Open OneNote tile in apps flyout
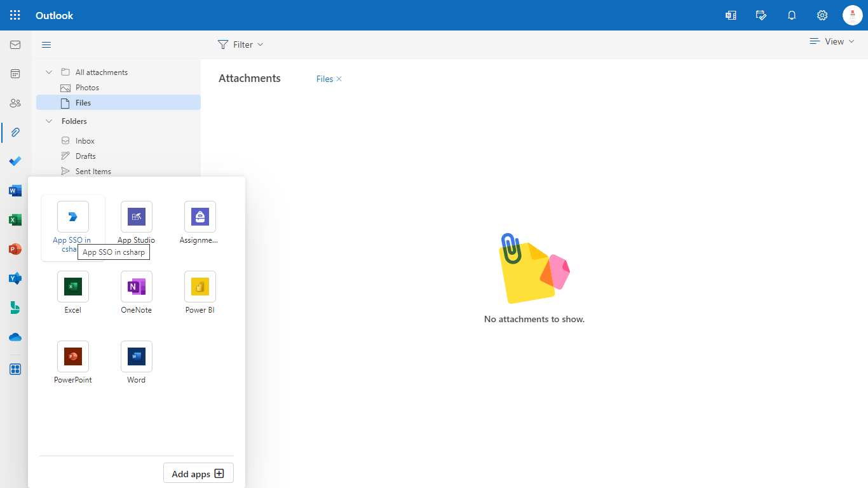Viewport: 868px width, 488px height. [137, 293]
